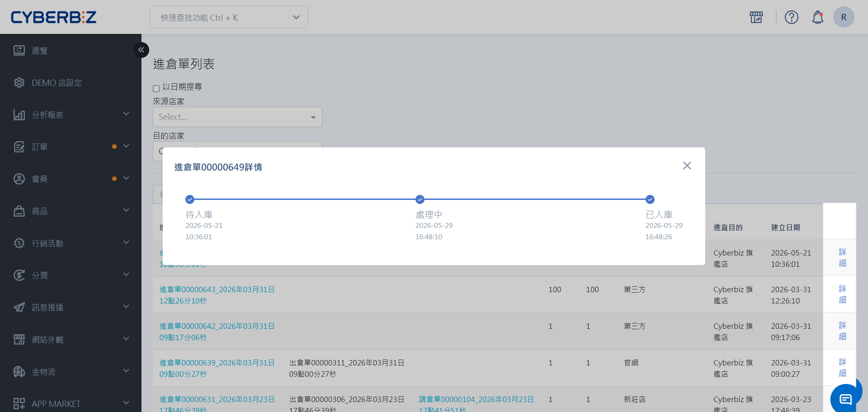Click the 已入庫 step checkmark

(x=650, y=199)
